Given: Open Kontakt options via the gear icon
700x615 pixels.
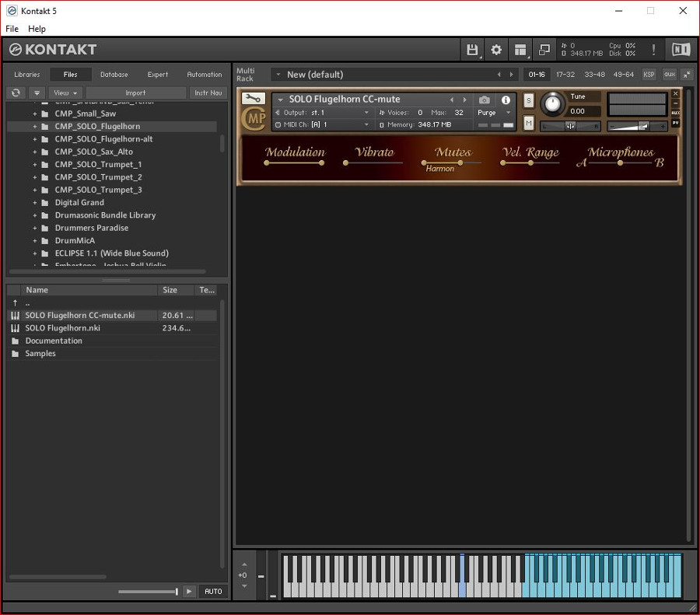Looking at the screenshot, I should click(496, 50).
